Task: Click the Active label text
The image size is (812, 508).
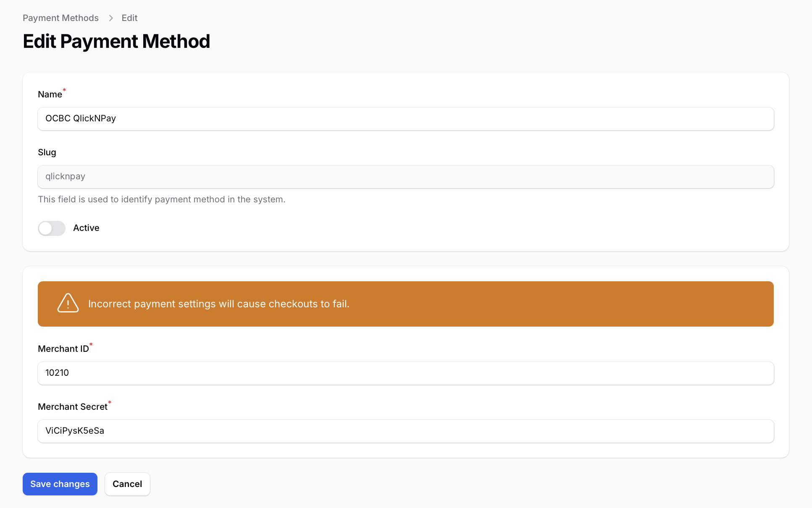Action: [x=86, y=228]
